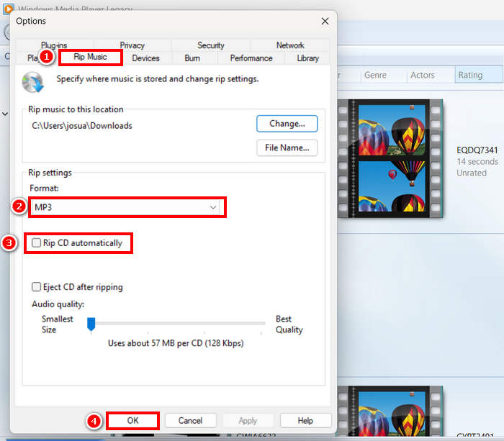Close the Options dialog with X
This screenshot has width=504, height=441.
[325, 22]
